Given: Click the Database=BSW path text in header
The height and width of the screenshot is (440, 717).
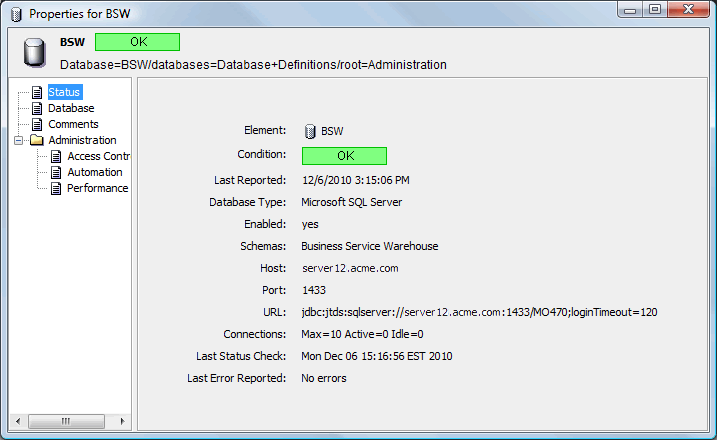Looking at the screenshot, I should (253, 65).
